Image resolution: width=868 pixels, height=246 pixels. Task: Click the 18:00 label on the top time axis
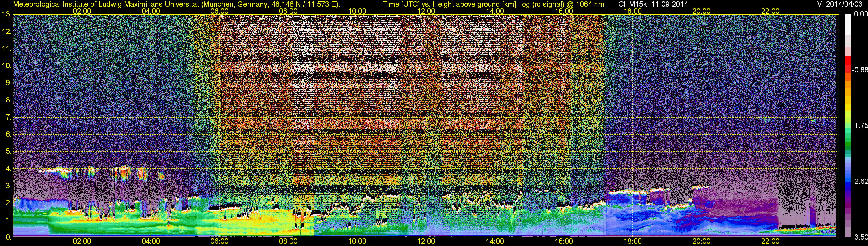coord(632,11)
